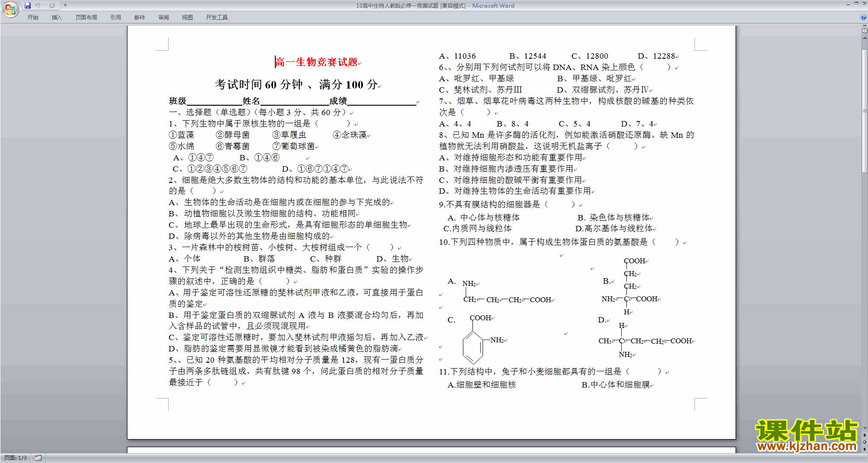Click the title 高一生物竞赛试题

[x=316, y=62]
